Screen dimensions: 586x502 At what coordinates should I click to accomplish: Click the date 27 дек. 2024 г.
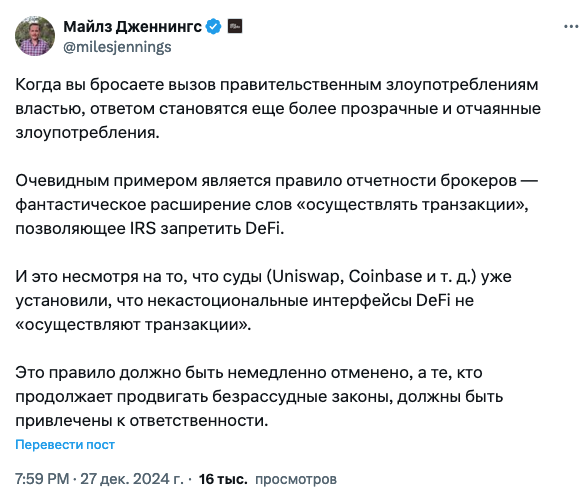point(132,479)
